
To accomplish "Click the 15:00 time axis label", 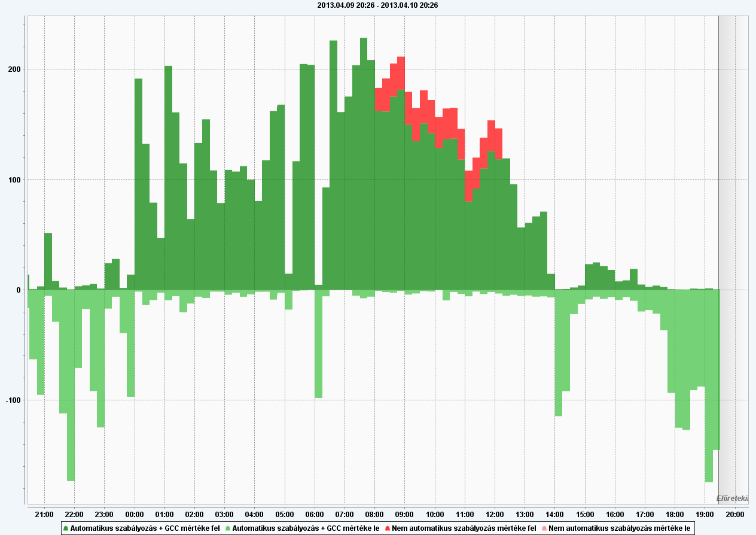I will tap(585, 514).
